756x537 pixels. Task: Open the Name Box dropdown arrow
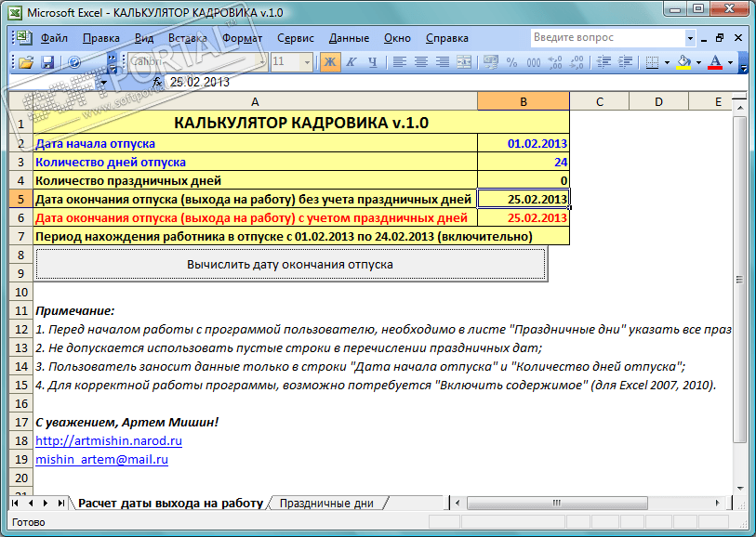click(103, 83)
